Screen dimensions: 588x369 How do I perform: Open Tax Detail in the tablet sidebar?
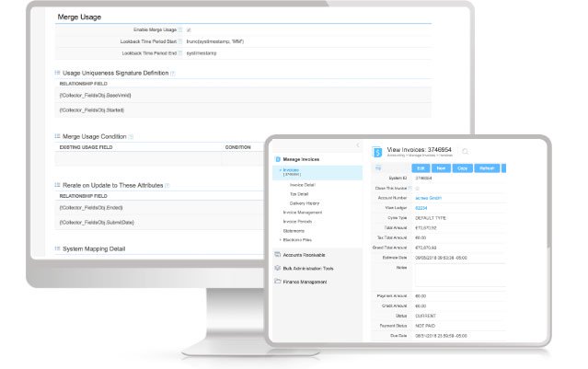pyautogui.click(x=299, y=194)
